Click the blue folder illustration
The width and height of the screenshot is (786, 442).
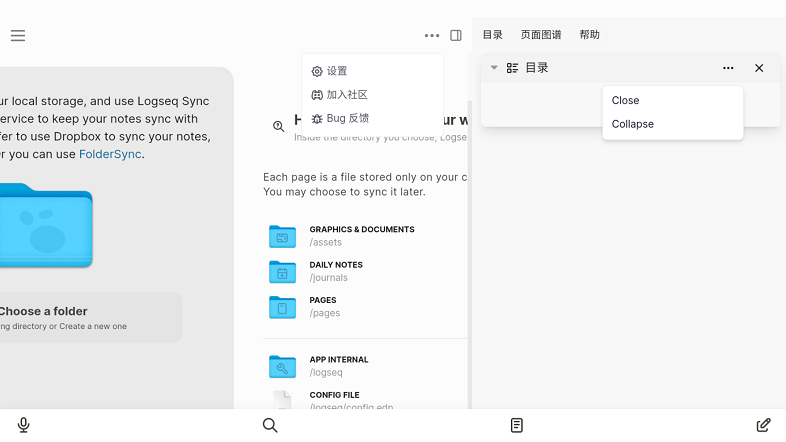tap(46, 226)
